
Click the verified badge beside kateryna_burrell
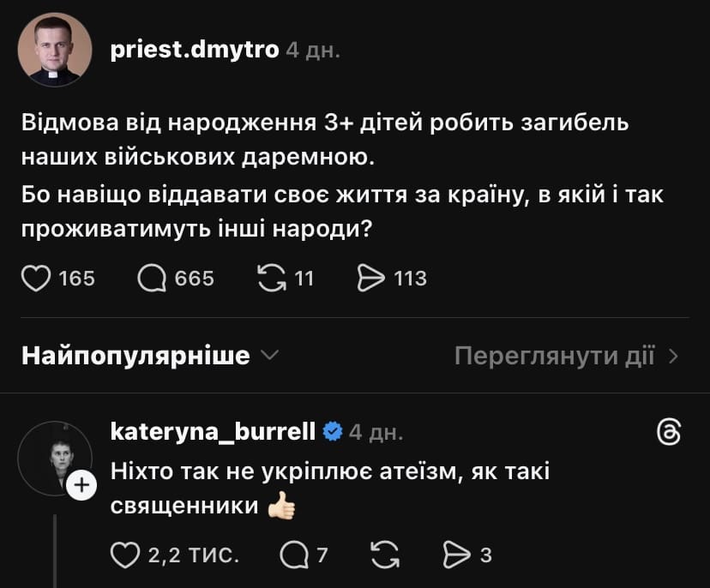point(332,431)
